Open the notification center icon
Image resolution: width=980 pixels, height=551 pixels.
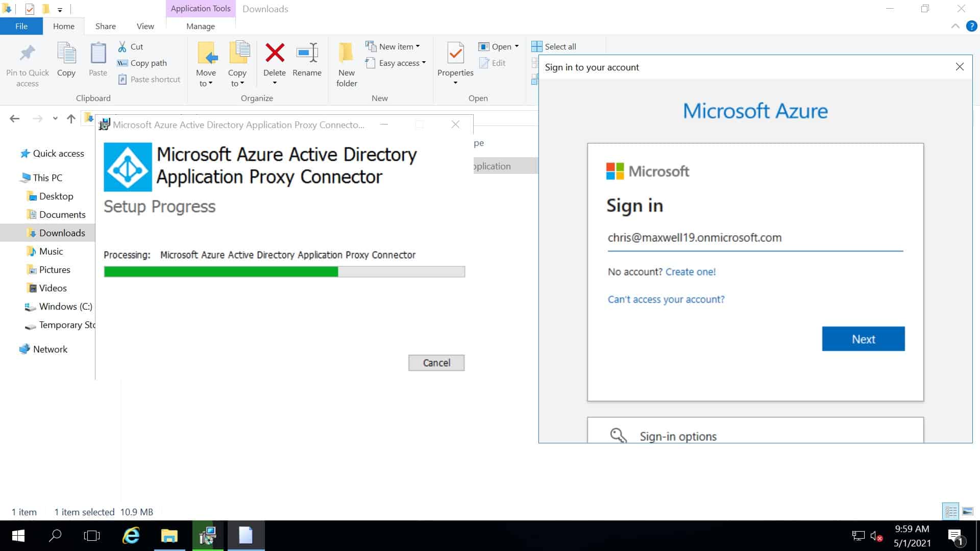coord(955,536)
